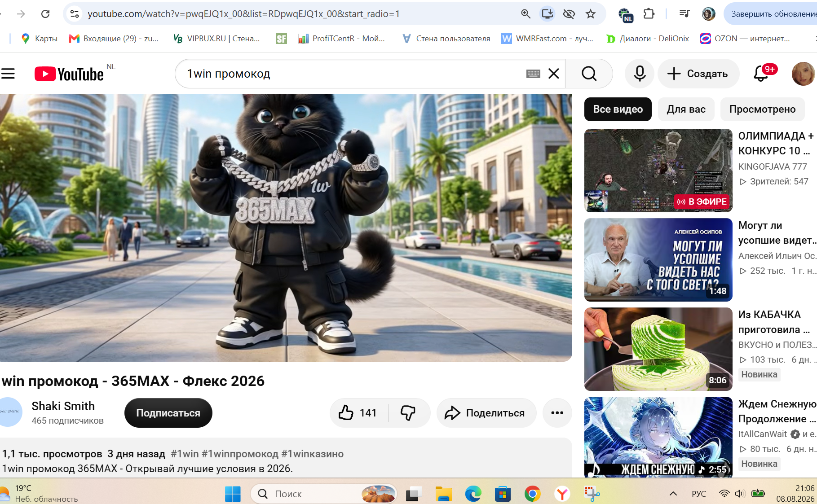
Task: Open the page zoom magnifier icon
Action: (526, 14)
